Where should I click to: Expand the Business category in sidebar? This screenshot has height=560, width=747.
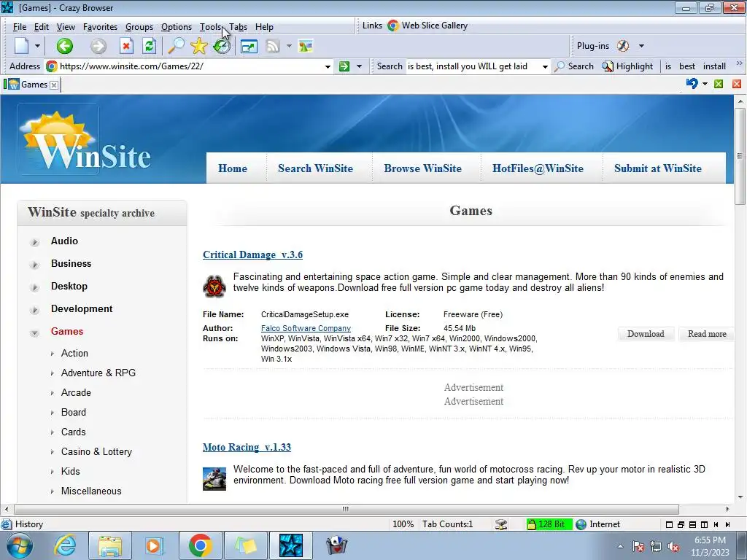(x=34, y=265)
